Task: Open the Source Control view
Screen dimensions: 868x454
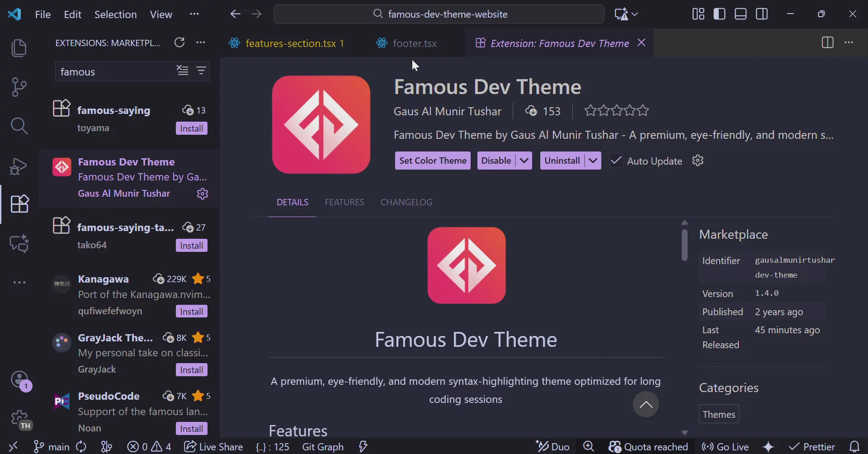Action: point(19,86)
